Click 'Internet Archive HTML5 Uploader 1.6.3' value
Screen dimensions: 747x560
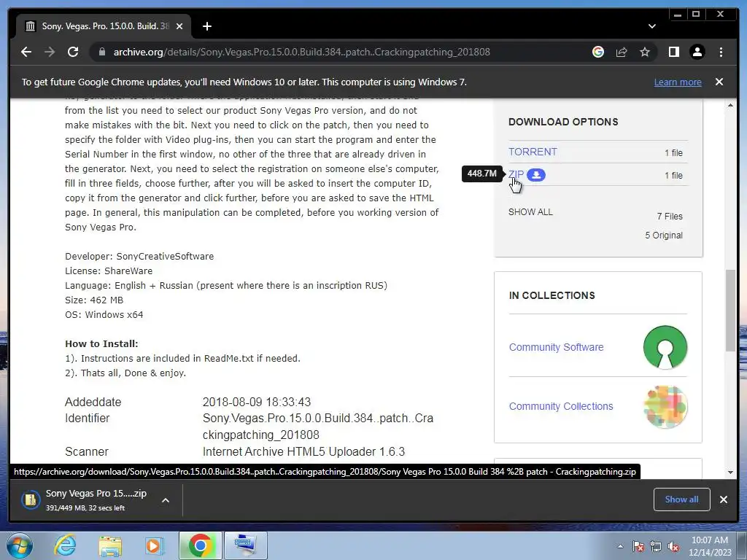(303, 451)
